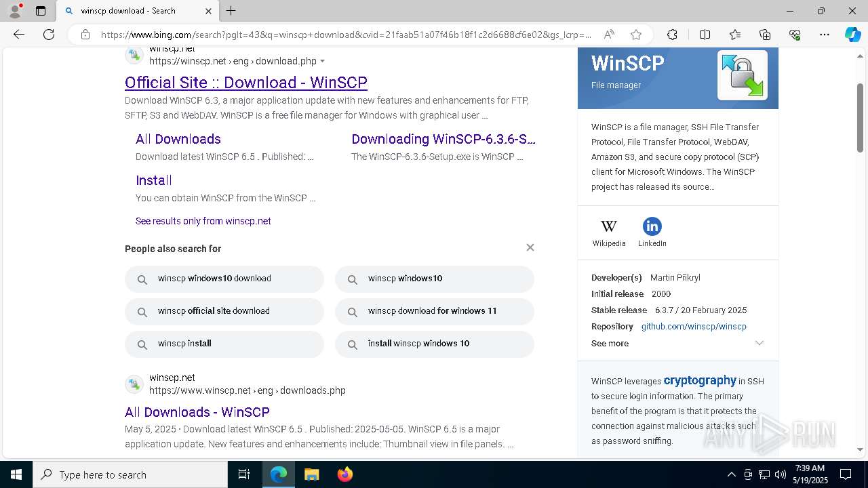The image size is (868, 488).
Task: Open Official Site :: Download - WinSCP
Action: point(246,83)
